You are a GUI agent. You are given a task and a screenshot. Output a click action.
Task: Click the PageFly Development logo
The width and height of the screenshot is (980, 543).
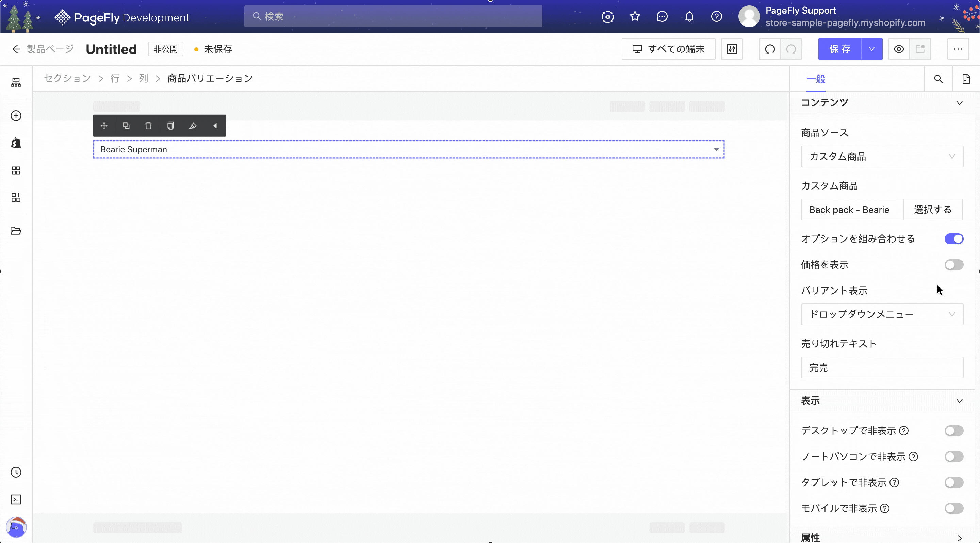tap(122, 17)
